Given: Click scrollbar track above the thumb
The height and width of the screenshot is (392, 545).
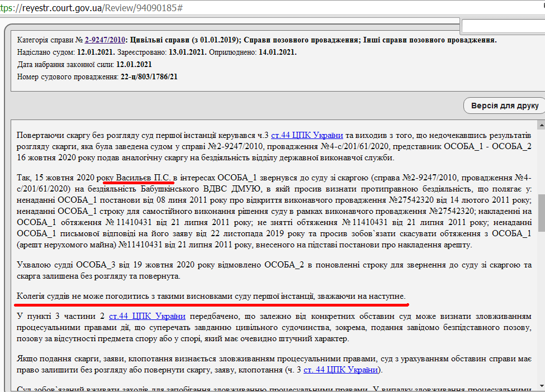Looking at the screenshot, I should click(x=541, y=162).
